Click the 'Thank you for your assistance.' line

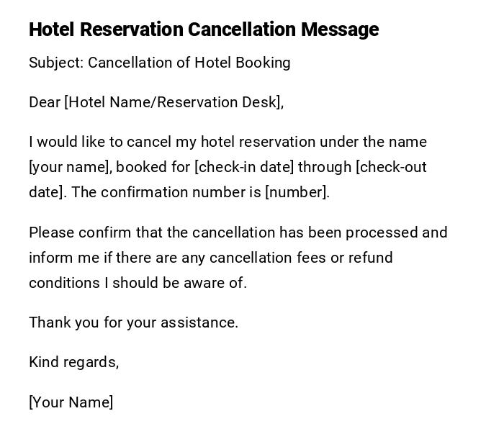(133, 322)
